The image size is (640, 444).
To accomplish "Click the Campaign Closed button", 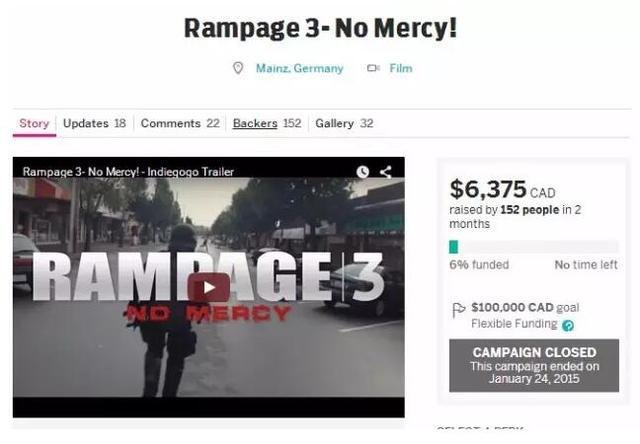I will pos(534,365).
